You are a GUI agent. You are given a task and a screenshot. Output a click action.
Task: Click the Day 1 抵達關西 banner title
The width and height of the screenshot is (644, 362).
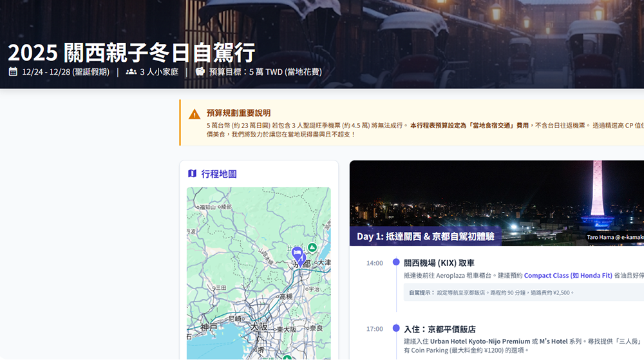click(x=425, y=236)
